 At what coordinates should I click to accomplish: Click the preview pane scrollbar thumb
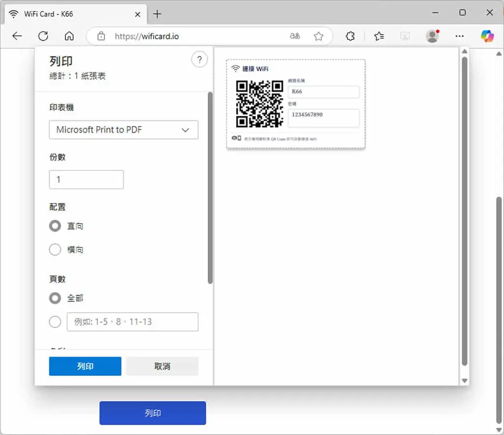465,211
